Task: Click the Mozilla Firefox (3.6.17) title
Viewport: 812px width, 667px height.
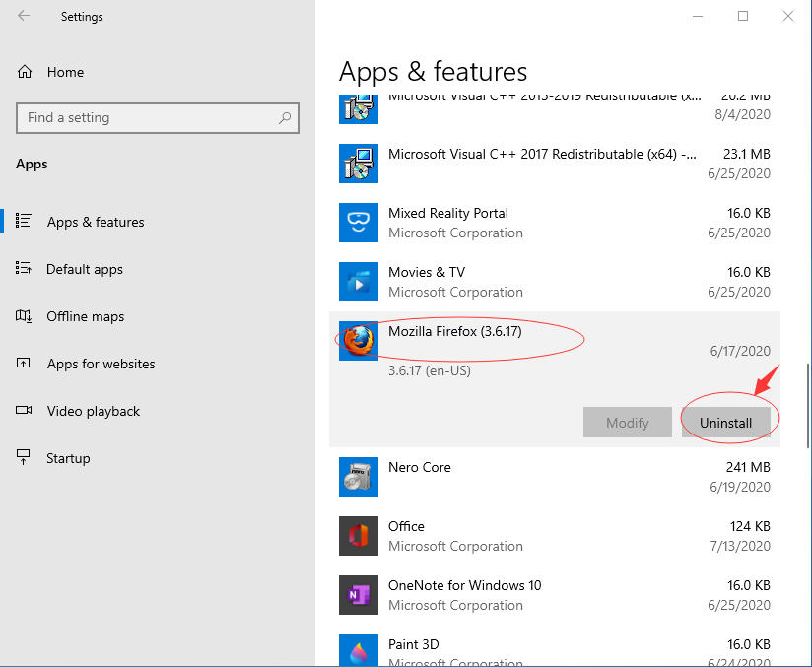Action: (x=455, y=331)
